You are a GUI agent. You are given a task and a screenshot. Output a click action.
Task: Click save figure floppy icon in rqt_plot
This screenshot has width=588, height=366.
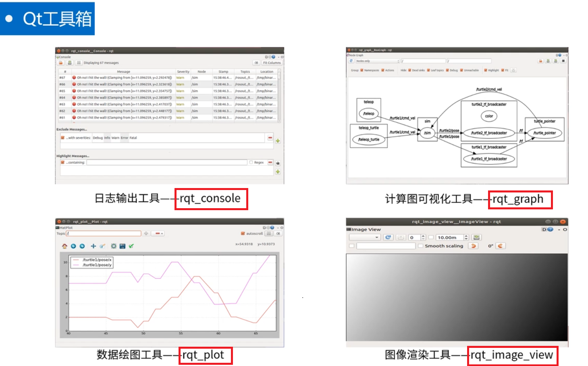pyautogui.click(x=123, y=246)
